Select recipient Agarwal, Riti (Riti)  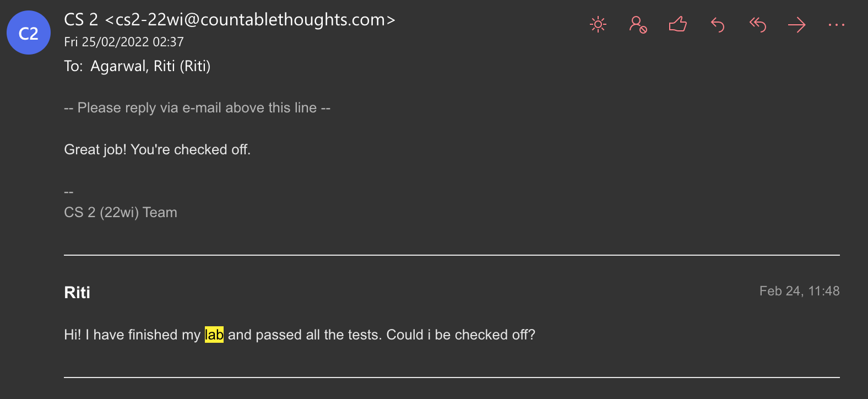pyautogui.click(x=150, y=66)
